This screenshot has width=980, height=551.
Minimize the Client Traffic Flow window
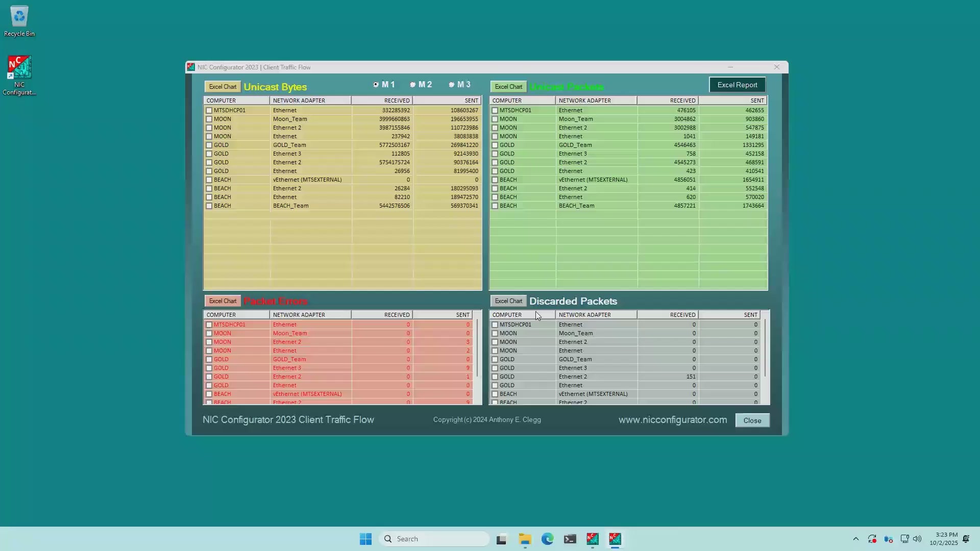tap(730, 67)
